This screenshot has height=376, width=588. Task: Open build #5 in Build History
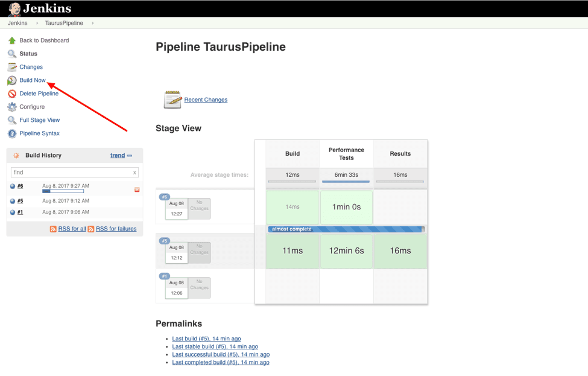pyautogui.click(x=20, y=201)
